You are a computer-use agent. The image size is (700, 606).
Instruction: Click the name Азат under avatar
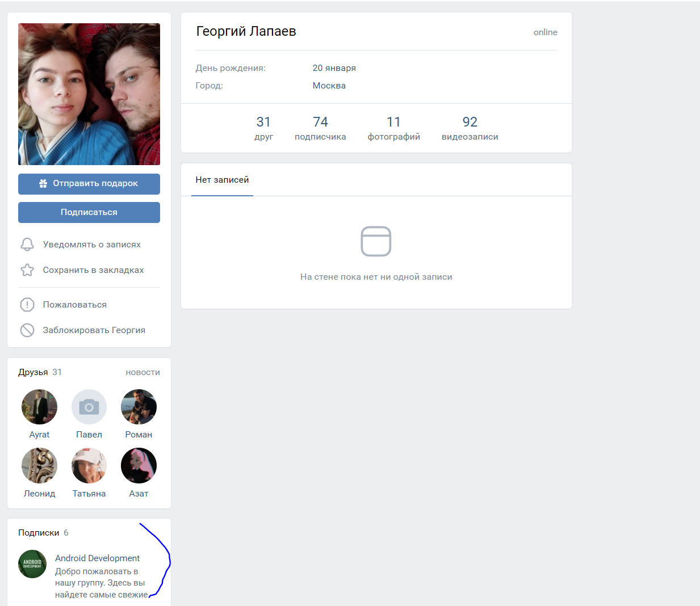point(139,494)
